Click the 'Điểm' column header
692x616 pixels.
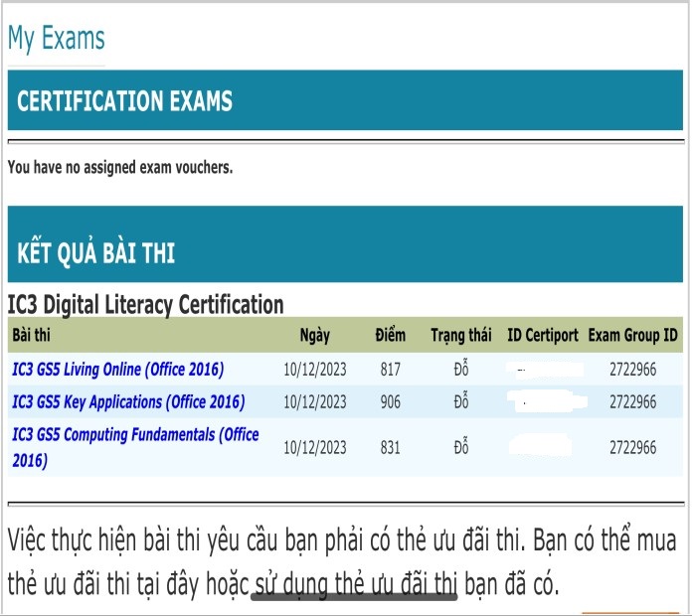pos(390,335)
